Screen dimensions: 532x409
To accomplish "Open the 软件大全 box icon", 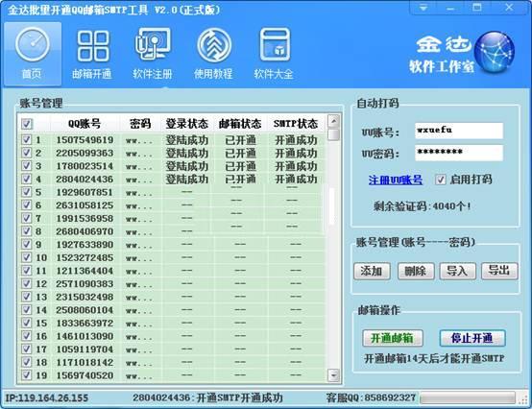I will [274, 54].
